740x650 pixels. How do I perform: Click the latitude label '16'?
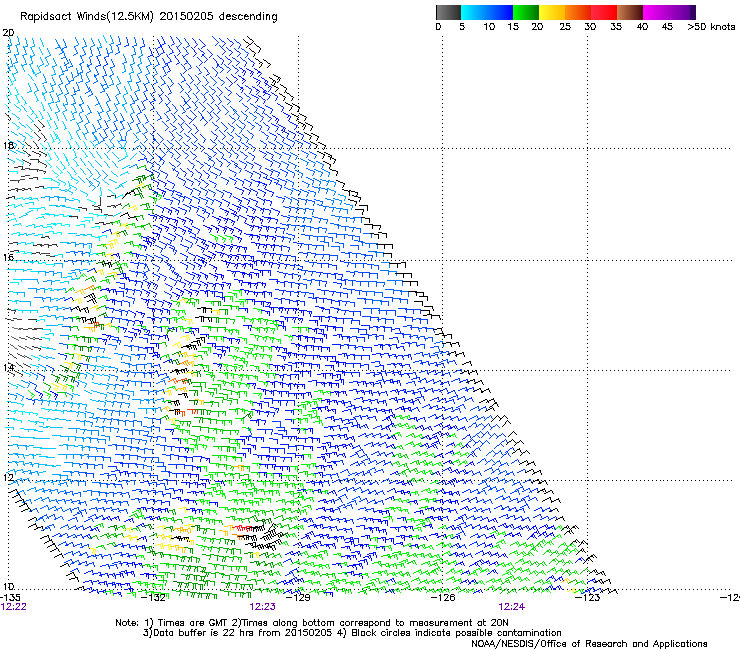(x=8, y=257)
